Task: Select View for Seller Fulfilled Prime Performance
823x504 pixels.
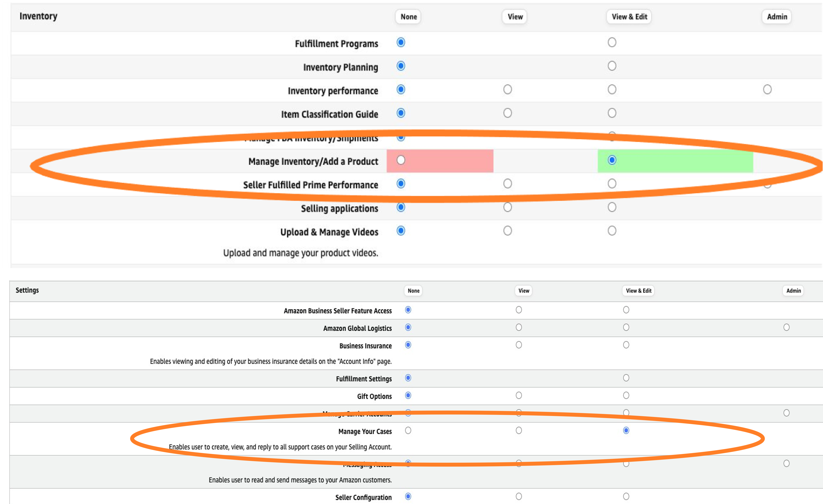Action: (x=507, y=183)
